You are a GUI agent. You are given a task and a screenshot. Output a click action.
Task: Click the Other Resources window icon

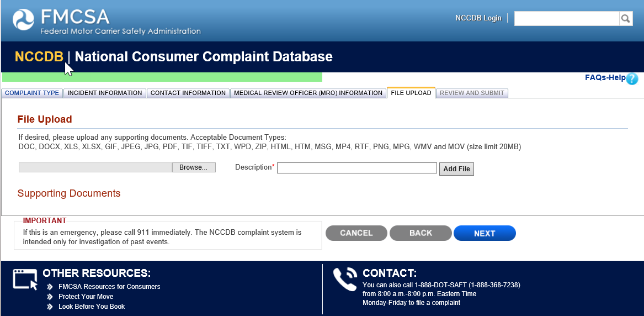[x=25, y=280]
